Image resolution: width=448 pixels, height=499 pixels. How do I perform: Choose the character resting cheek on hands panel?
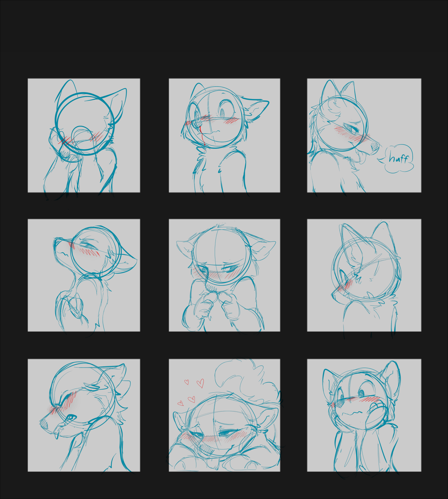(x=364, y=415)
